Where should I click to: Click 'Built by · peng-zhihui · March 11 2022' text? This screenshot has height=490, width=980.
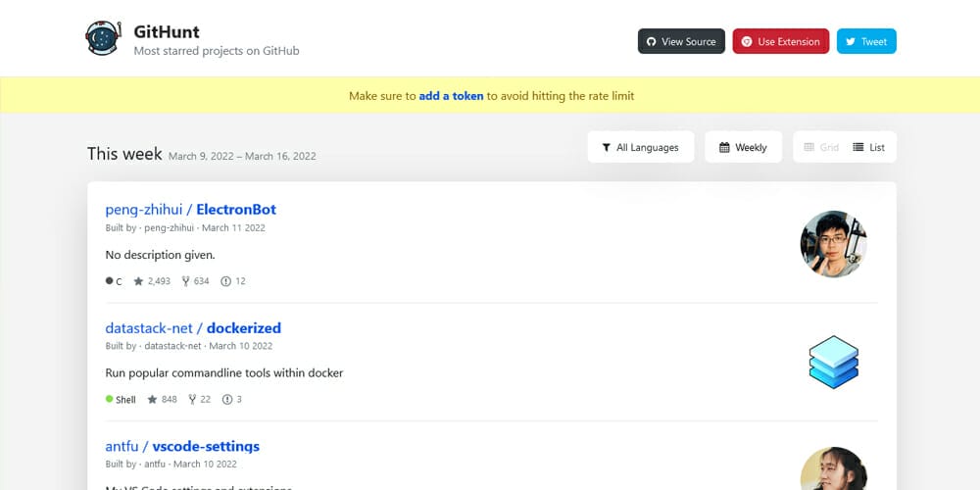tap(185, 228)
